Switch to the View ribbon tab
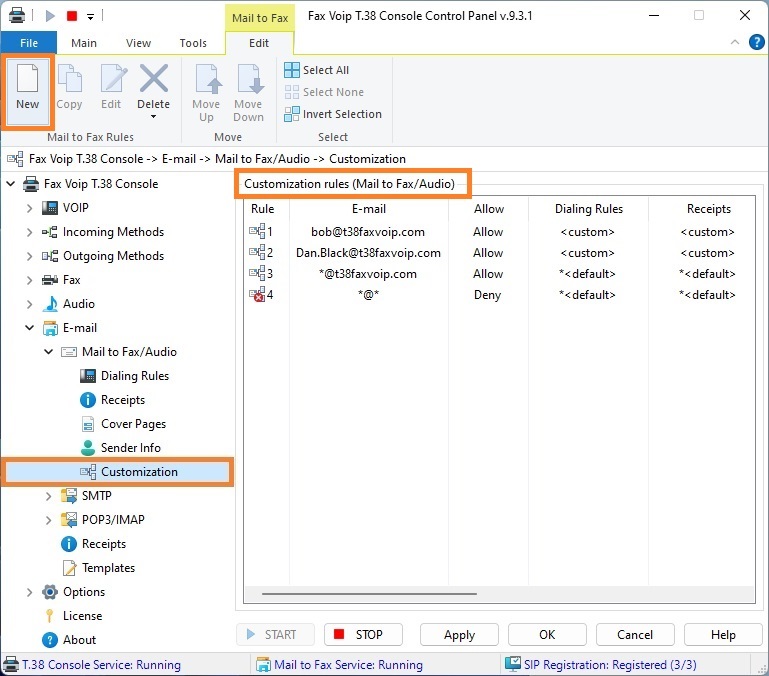Image resolution: width=769 pixels, height=676 pixels. point(138,43)
